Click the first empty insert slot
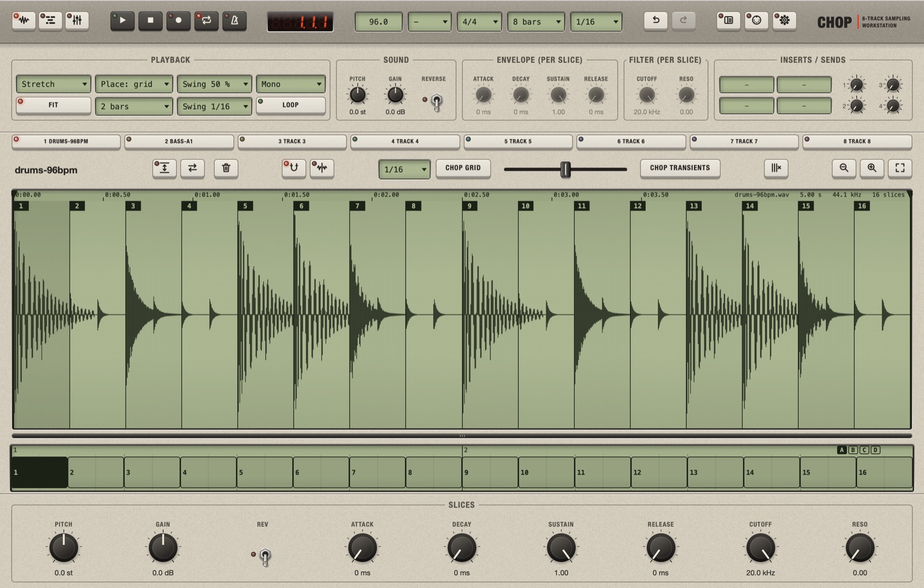 (x=747, y=85)
